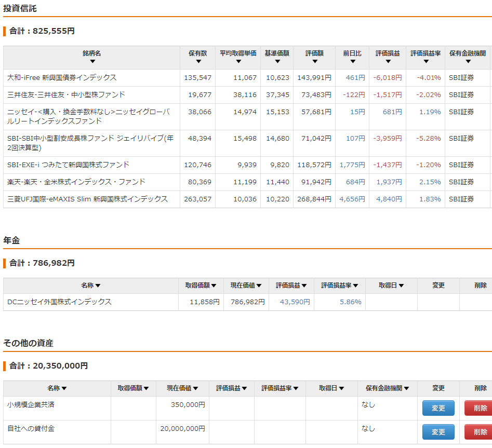492x448 pixels.
Task: Click the -122円 day change value
Action: coord(354,94)
